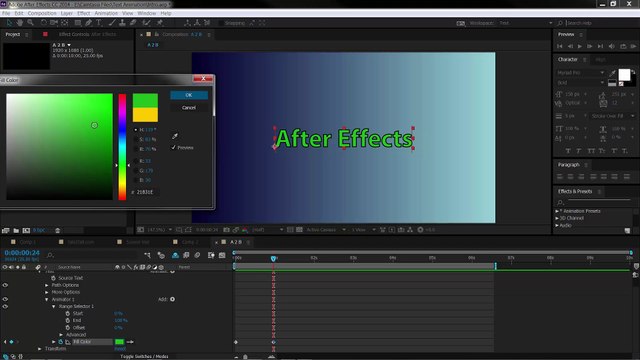640x360 pixels.
Task: Select the S saturation radio button
Action: (x=136, y=140)
